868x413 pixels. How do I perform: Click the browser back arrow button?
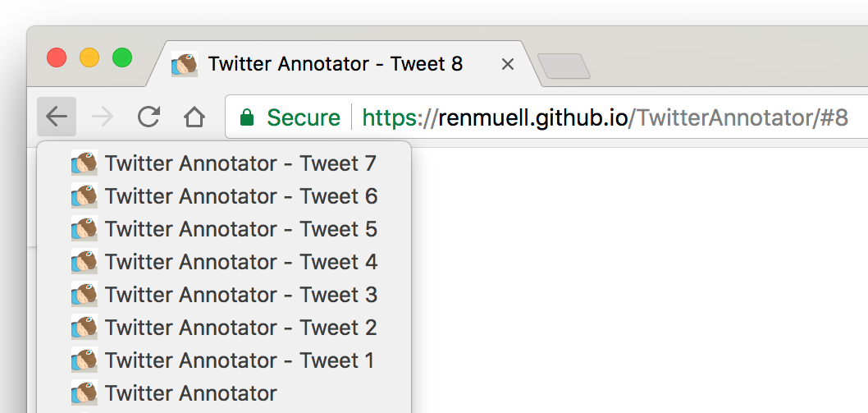click(x=56, y=117)
